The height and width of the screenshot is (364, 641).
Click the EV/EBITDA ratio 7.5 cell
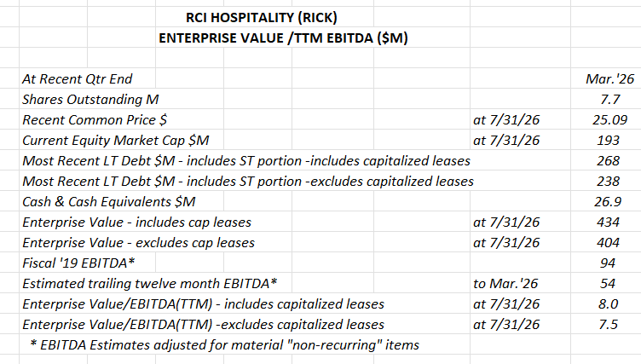pos(609,324)
